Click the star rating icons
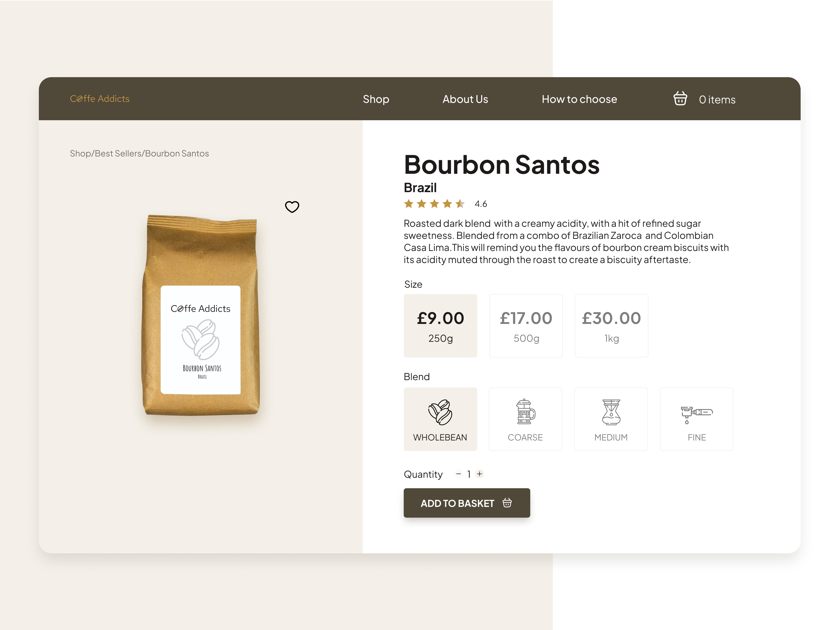 [434, 204]
